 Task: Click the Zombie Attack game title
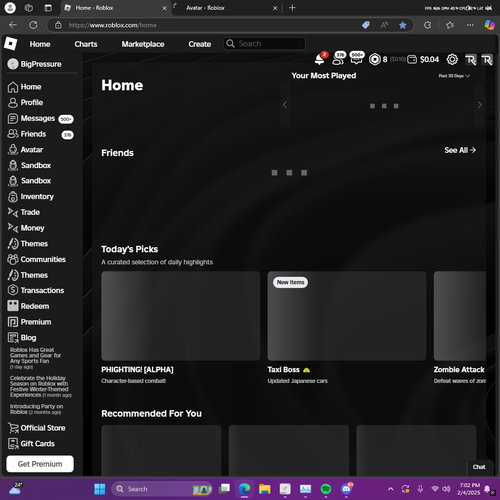(x=459, y=370)
